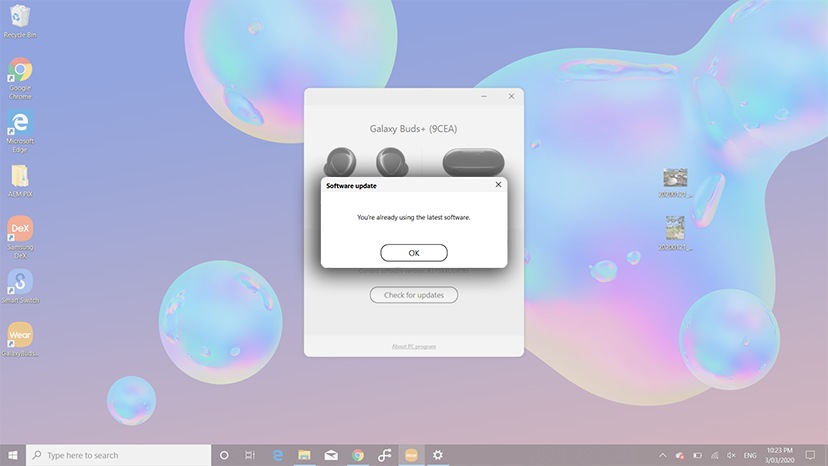Screen dimensions: 828x466
Task: Click the taskbar search box
Action: click(x=118, y=455)
